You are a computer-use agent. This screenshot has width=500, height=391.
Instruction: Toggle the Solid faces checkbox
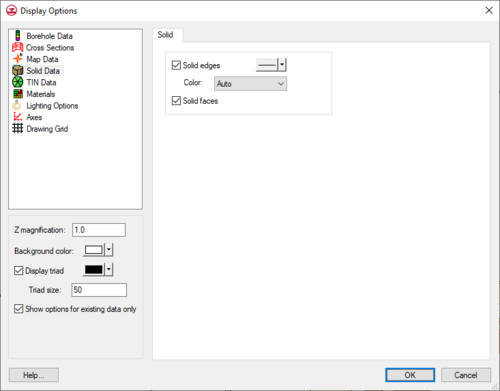[x=176, y=100]
